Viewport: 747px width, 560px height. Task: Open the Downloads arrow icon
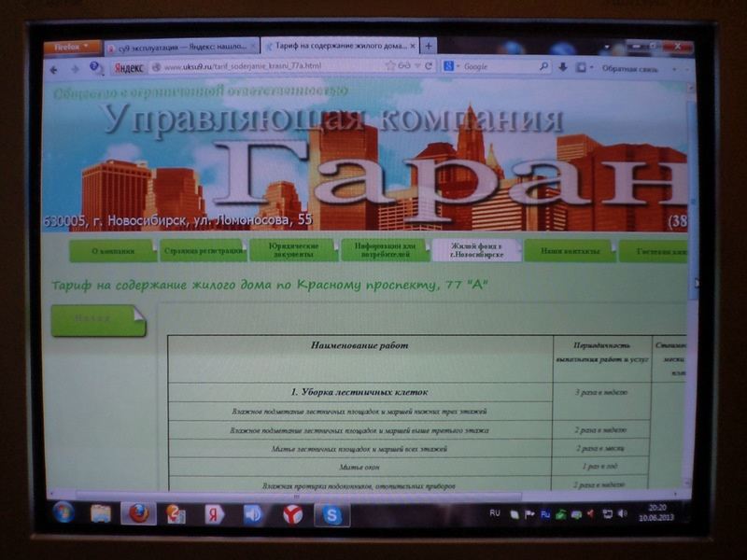563,67
